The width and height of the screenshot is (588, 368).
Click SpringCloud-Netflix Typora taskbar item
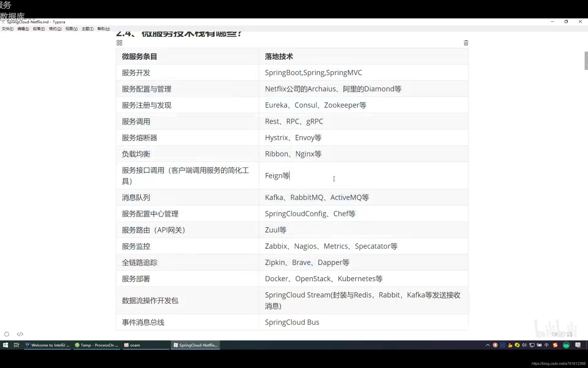click(x=195, y=345)
